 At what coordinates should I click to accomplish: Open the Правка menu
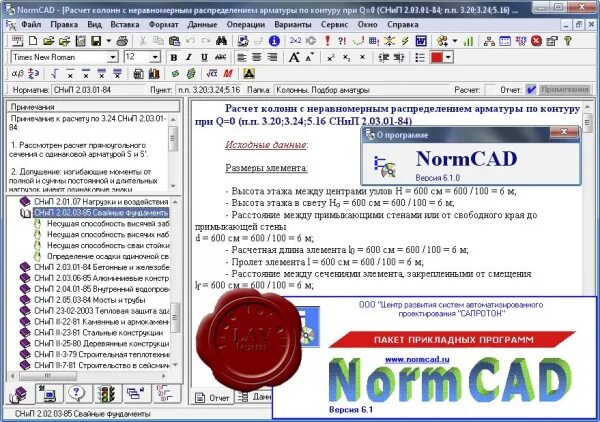tap(64, 24)
